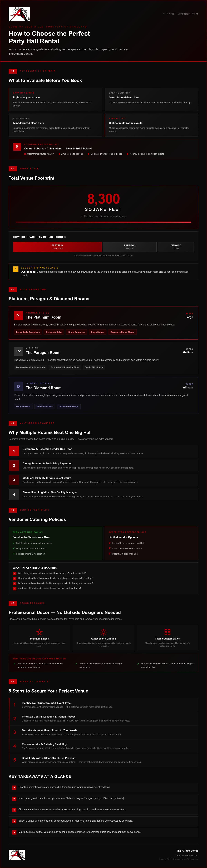207x868 pixels.
Task: Click the Atmospheric Lighting sun icon
Action: coord(103,632)
